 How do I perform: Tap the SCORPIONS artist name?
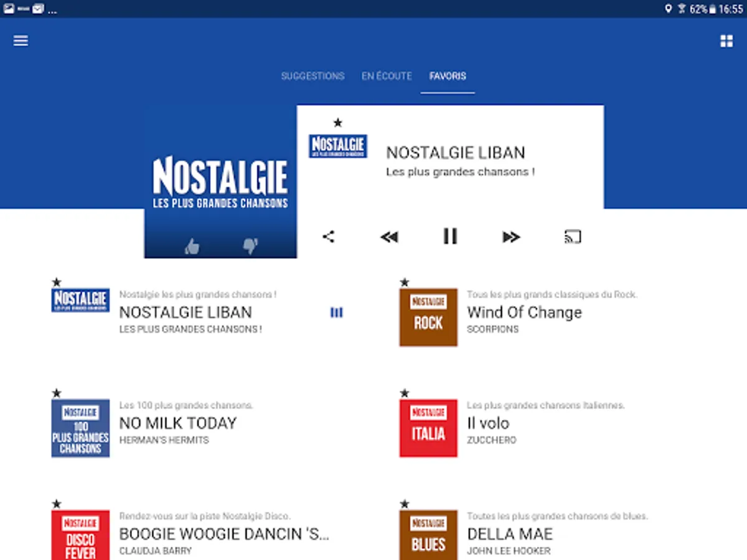pyautogui.click(x=492, y=329)
